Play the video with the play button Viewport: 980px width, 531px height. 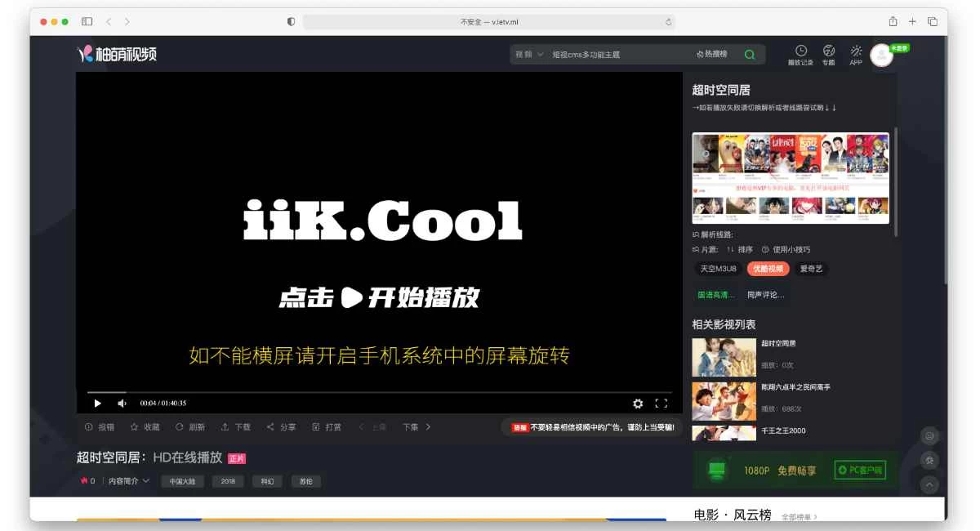tap(98, 403)
